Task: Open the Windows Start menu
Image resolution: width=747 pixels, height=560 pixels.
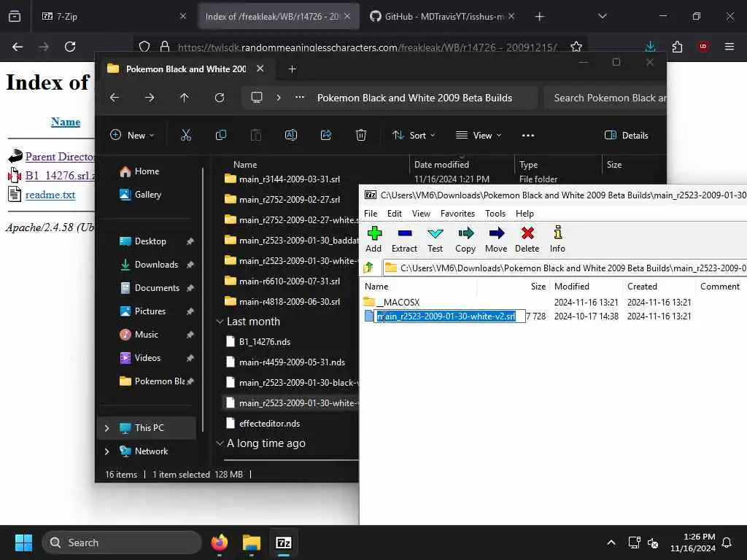Action: (23, 542)
